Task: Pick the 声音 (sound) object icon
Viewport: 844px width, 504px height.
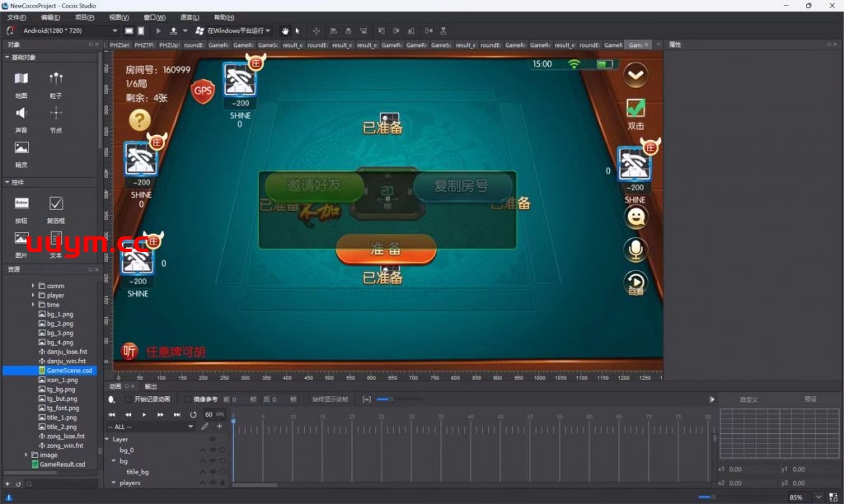Action: pyautogui.click(x=21, y=114)
